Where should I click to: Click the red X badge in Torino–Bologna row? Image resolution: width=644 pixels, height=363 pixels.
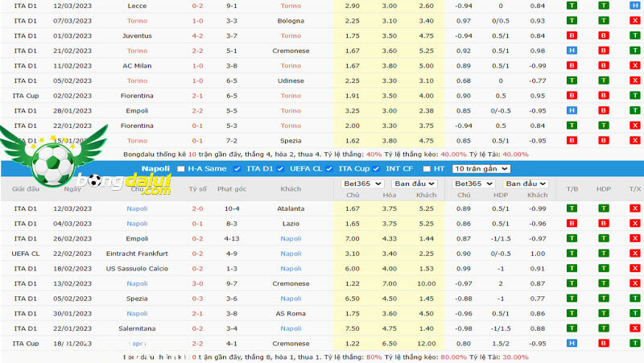pos(635,21)
